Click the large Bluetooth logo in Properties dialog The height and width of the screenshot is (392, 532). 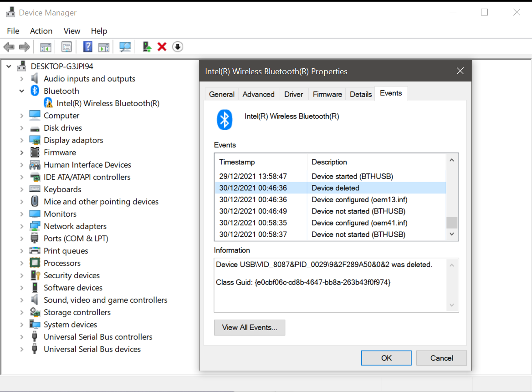pos(225,119)
